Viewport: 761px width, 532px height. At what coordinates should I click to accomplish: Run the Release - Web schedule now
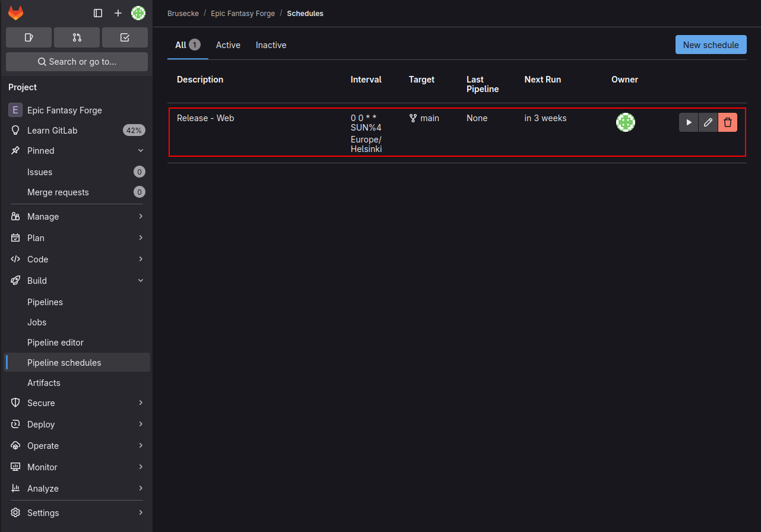pyautogui.click(x=689, y=122)
